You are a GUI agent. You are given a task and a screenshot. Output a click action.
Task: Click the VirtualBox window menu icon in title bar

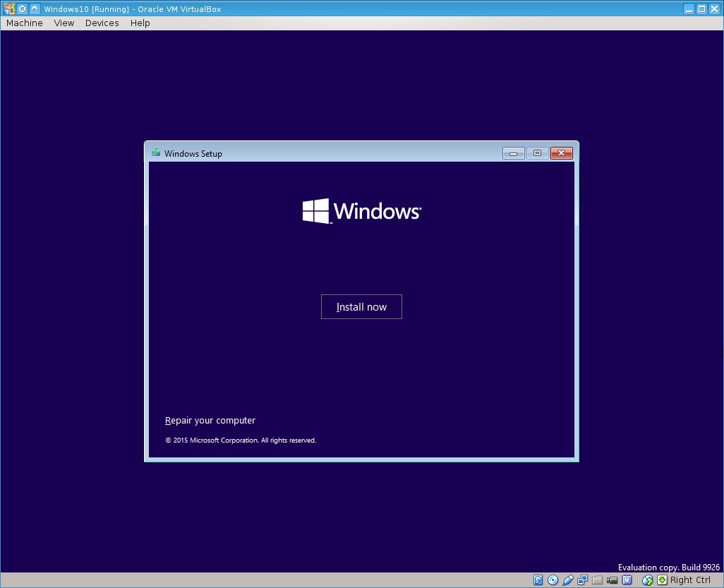pos(9,8)
